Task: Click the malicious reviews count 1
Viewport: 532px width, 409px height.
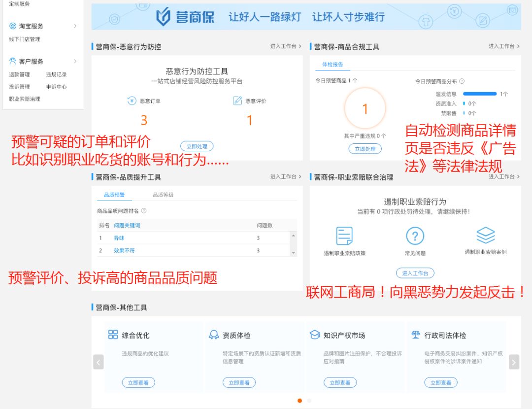Action: [x=249, y=120]
